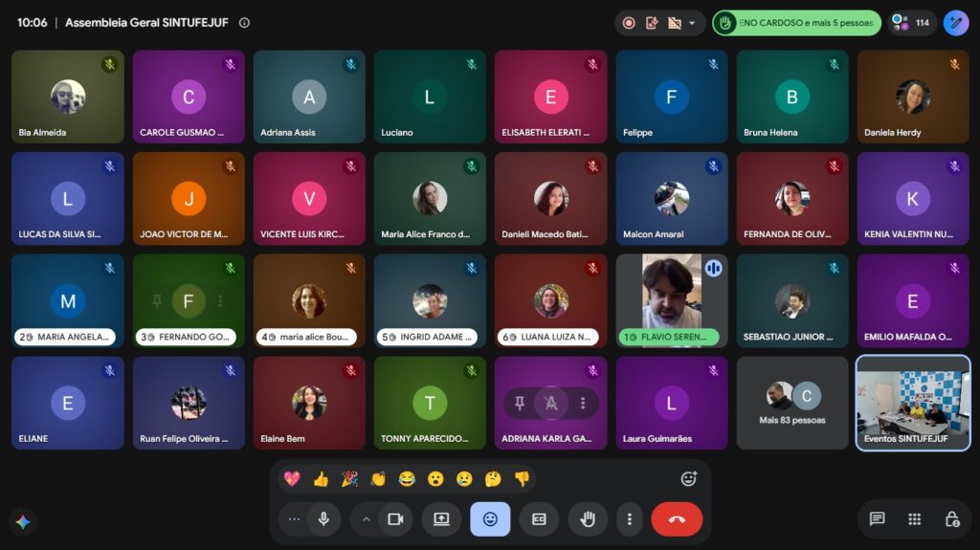
Task: Show meeting details info icon
Action: [244, 23]
